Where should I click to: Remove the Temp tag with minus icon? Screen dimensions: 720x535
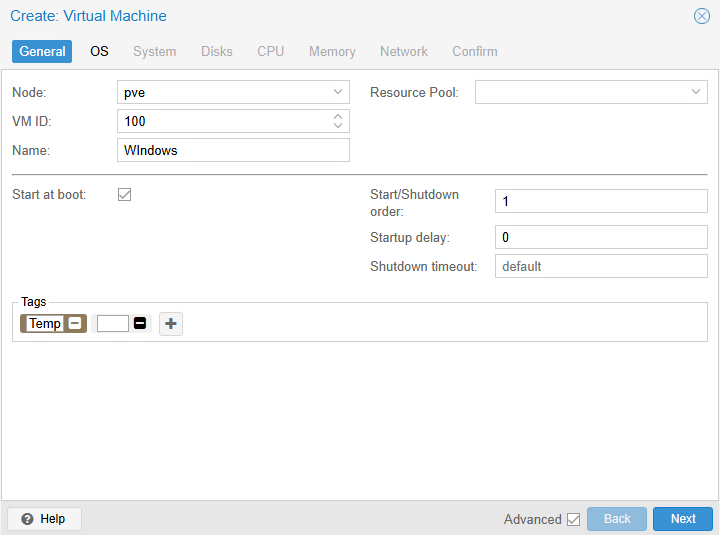[75, 323]
